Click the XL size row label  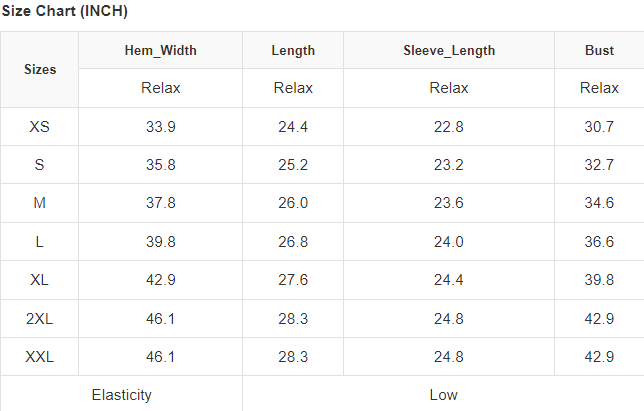[40, 280]
